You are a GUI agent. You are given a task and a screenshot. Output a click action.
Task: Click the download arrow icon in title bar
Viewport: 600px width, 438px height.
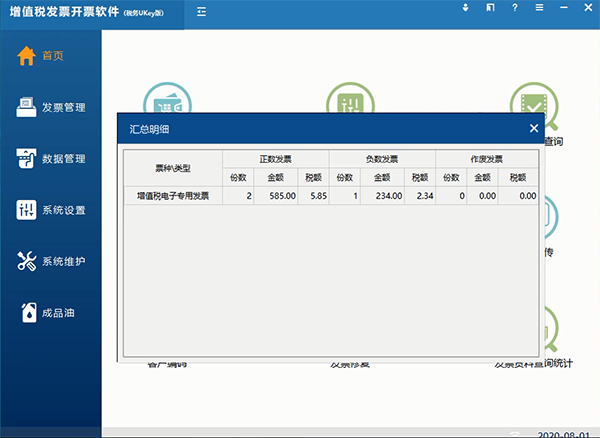[465, 9]
